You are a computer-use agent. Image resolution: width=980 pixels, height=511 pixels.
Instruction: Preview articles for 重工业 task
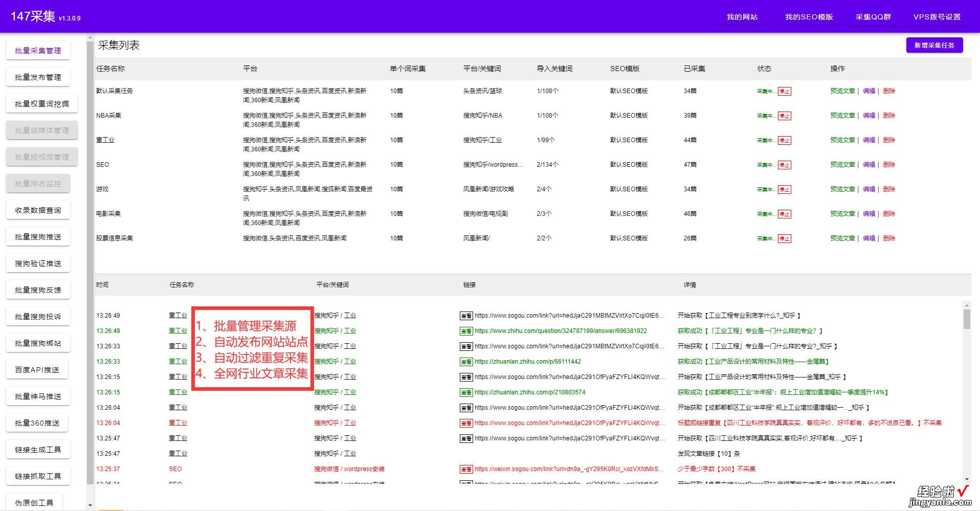(842, 140)
